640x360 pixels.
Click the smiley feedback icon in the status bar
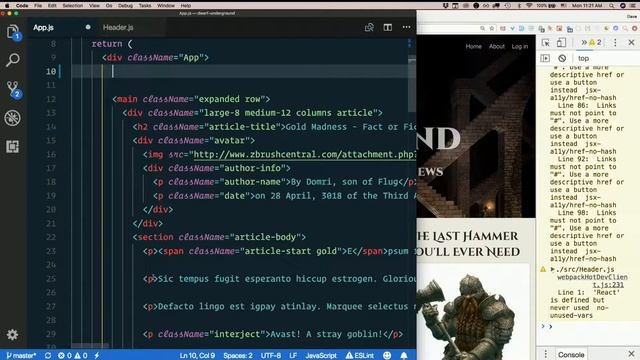387,356
